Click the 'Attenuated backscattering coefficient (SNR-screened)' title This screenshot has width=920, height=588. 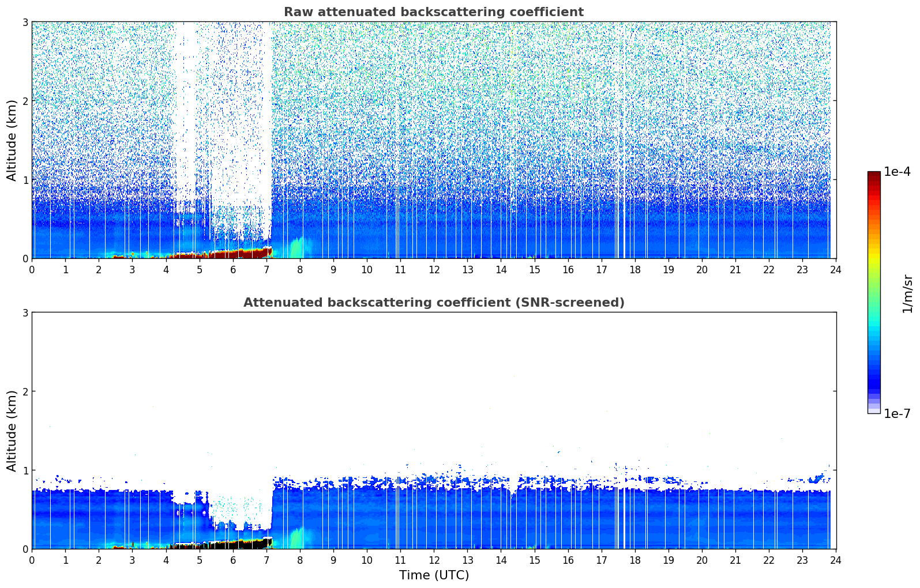(433, 303)
